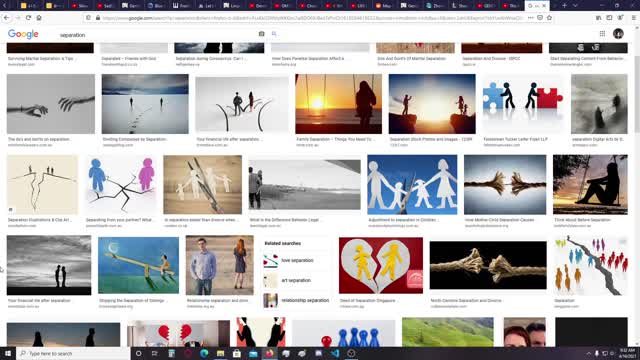The image size is (640, 360).
Task: Open the browser home page icon
Action: 39,18
